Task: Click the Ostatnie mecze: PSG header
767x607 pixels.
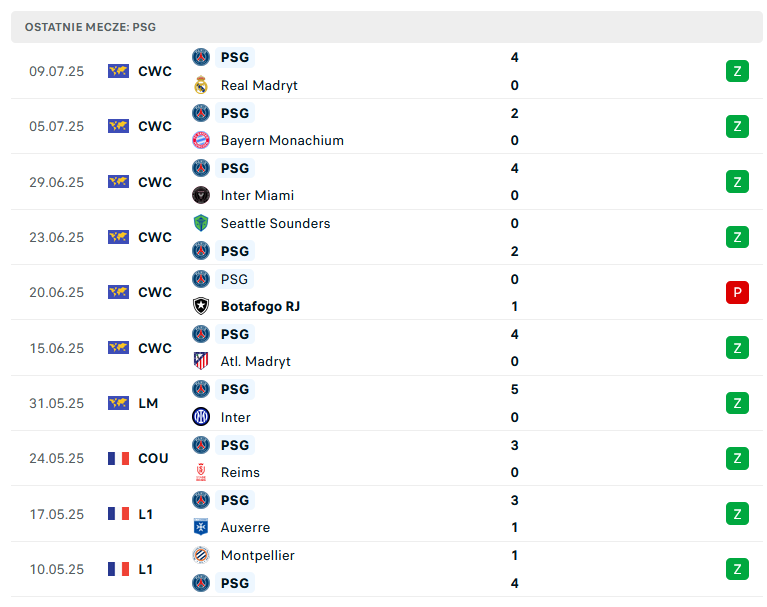Action: click(386, 27)
